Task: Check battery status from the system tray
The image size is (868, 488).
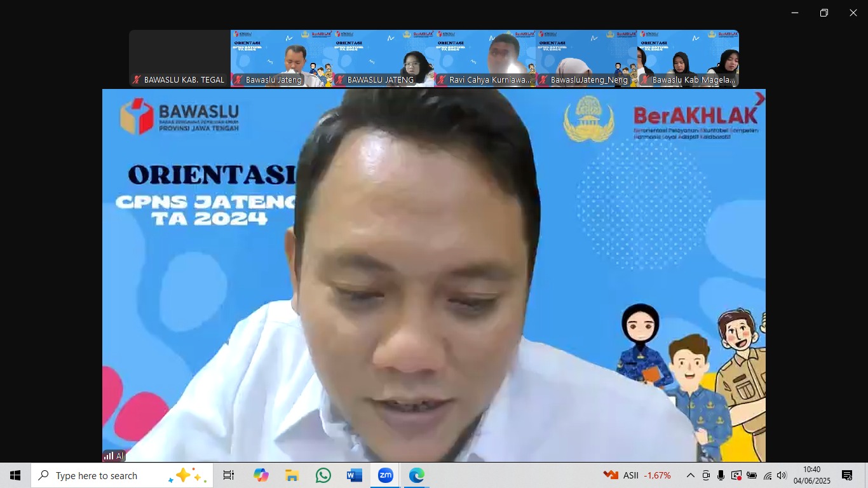Action: (751, 475)
